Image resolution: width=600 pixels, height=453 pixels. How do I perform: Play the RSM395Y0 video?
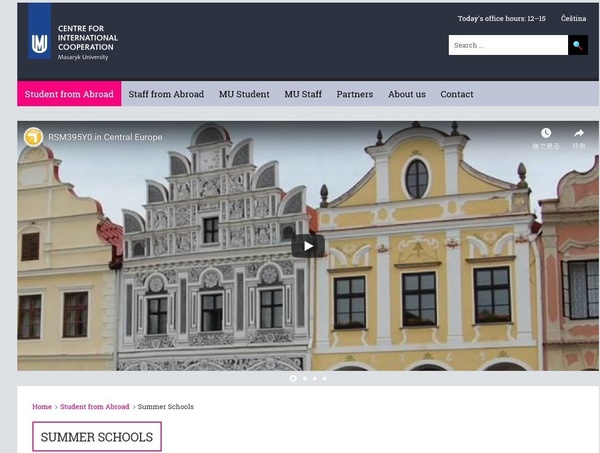[x=308, y=246]
